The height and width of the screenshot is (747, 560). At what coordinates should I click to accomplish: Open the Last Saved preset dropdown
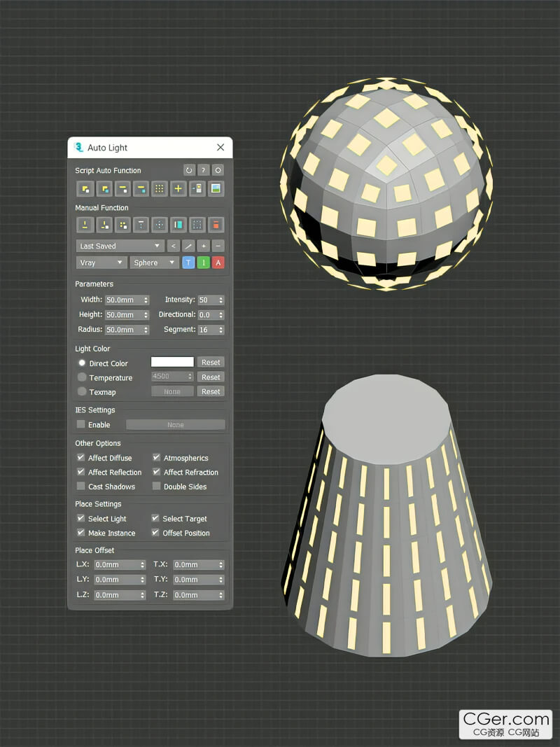point(120,246)
